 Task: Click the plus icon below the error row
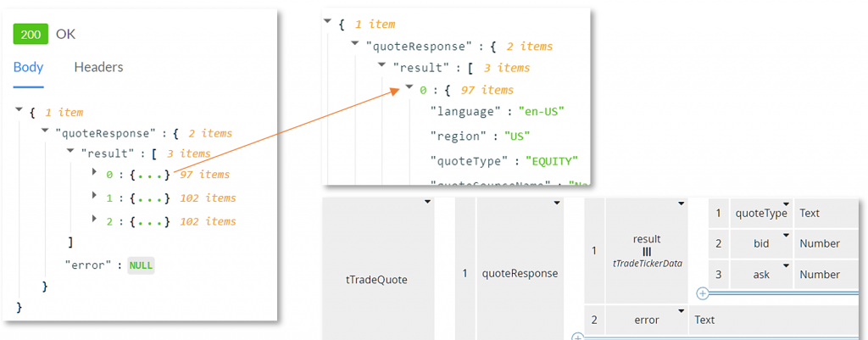point(577,336)
